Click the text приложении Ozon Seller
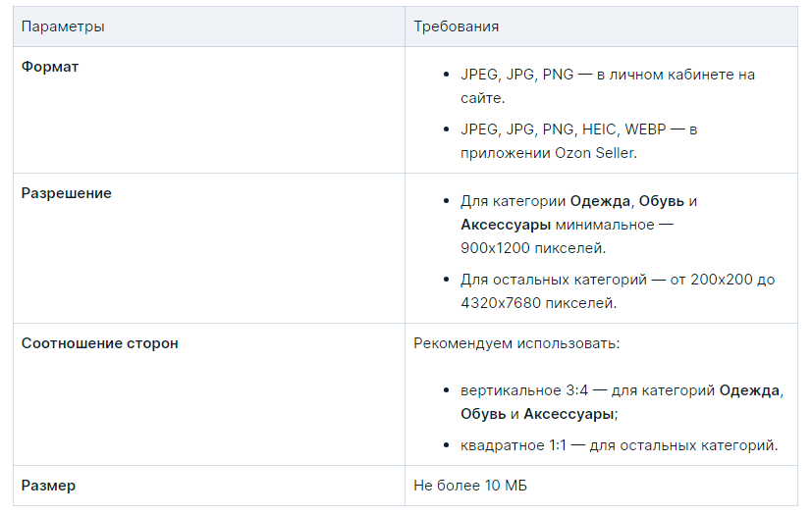 (549, 153)
